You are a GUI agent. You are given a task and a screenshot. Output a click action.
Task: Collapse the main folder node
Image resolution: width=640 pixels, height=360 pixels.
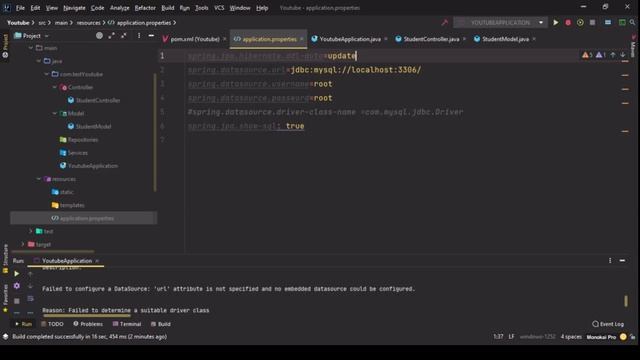[x=31, y=48]
